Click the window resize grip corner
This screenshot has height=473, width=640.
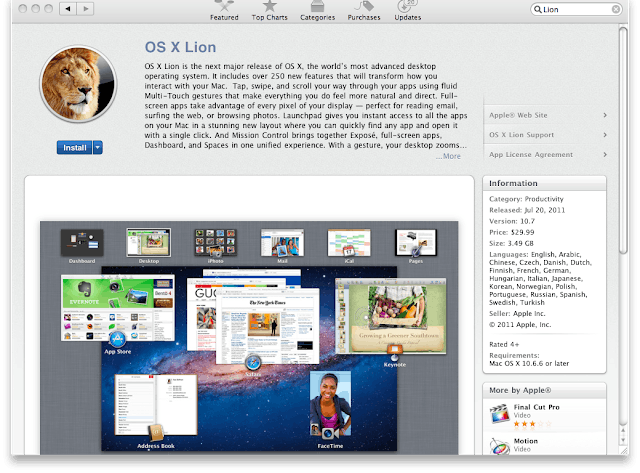tap(623, 451)
